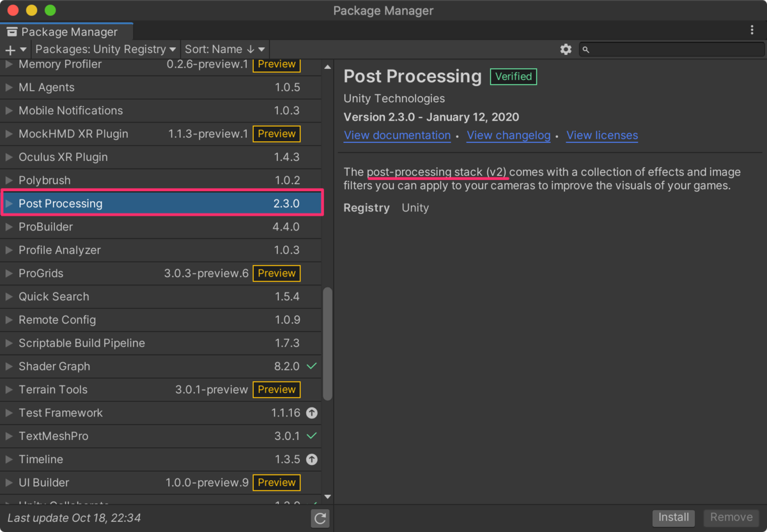Open the three-dot window options menu

(752, 30)
